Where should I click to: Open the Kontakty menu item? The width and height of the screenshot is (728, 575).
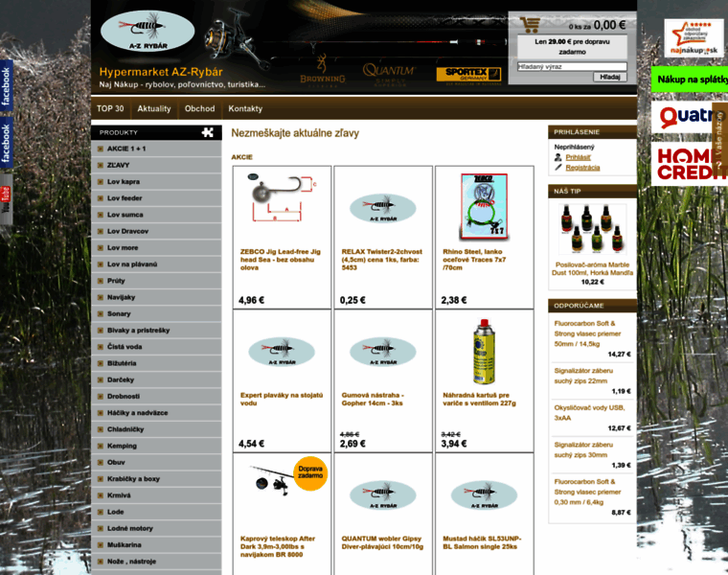[245, 108]
